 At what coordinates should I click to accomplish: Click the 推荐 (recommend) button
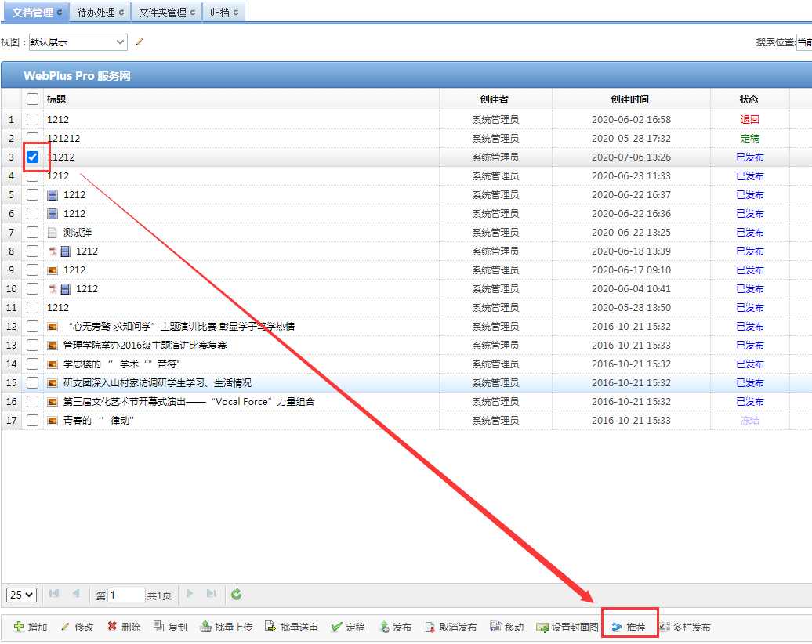coord(629,628)
